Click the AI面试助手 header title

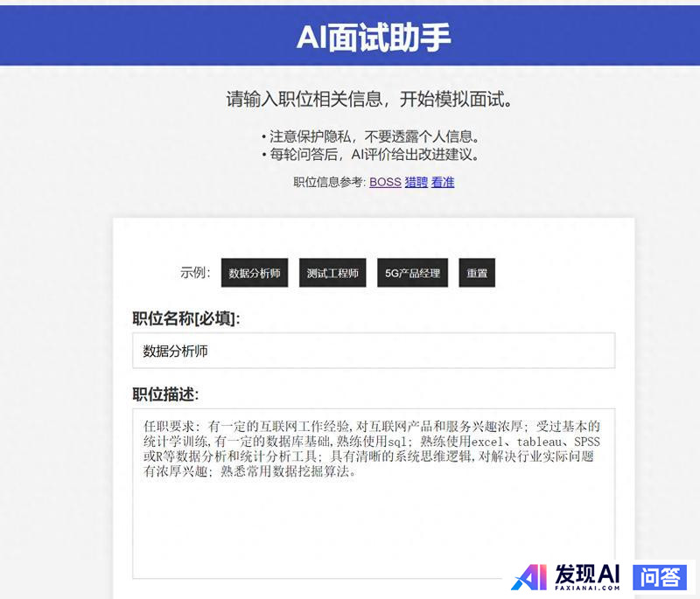point(374,37)
